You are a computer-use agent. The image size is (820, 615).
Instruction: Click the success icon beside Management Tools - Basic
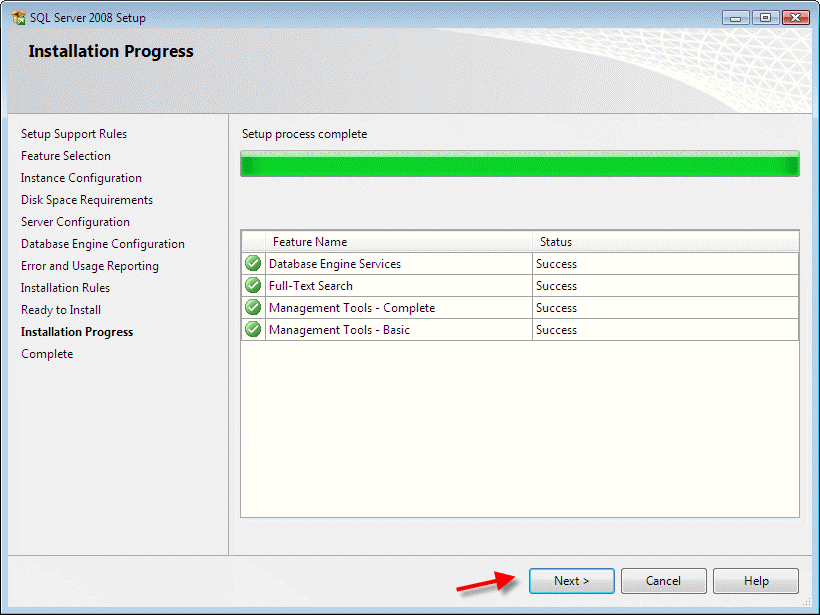pos(253,329)
